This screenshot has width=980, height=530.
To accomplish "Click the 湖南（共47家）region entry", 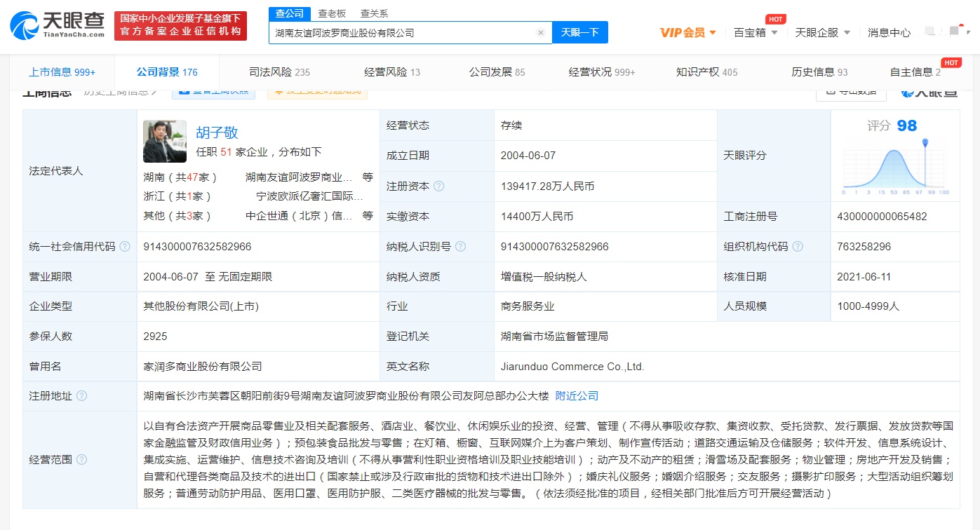I will [x=180, y=177].
